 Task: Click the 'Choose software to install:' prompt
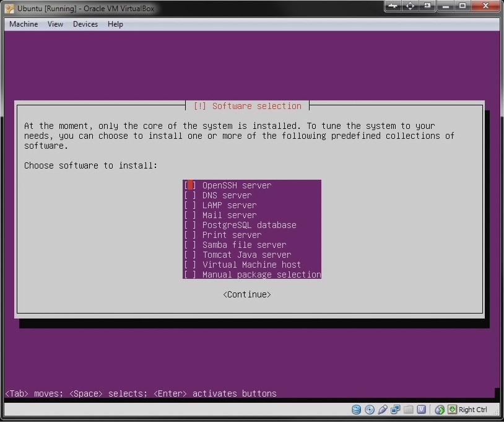click(90, 165)
